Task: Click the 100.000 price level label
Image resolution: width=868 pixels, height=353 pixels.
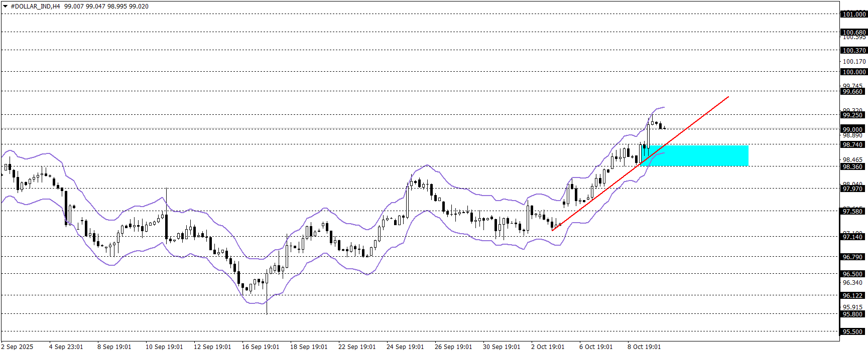Action: (853, 72)
